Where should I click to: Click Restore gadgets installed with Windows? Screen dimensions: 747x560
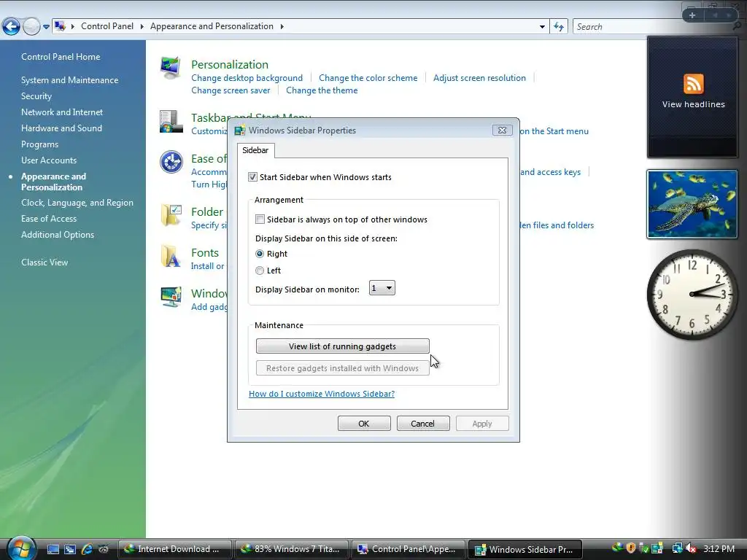(343, 368)
